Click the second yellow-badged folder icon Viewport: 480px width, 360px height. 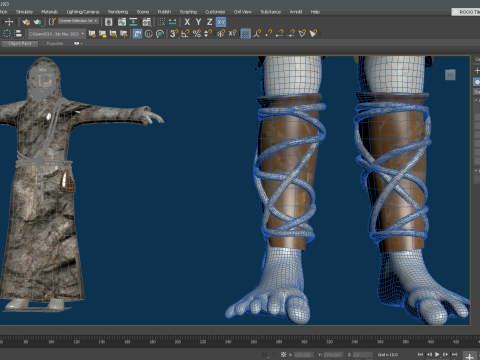click(x=103, y=33)
